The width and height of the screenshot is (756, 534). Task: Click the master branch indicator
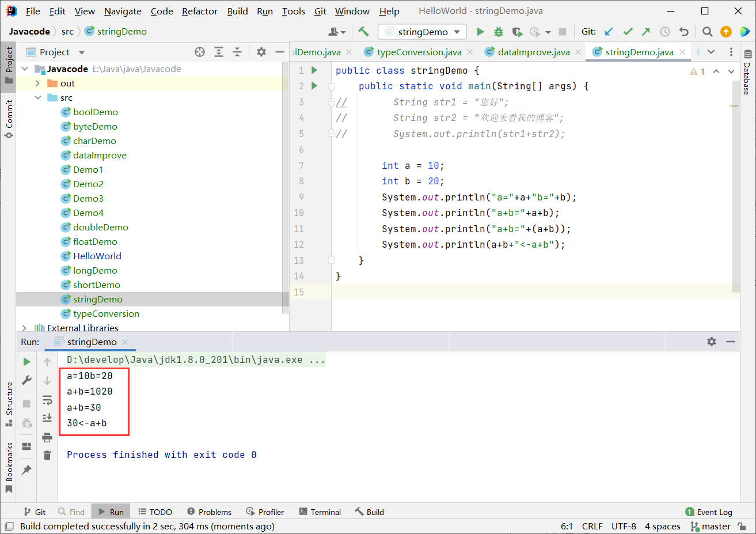tap(711, 526)
